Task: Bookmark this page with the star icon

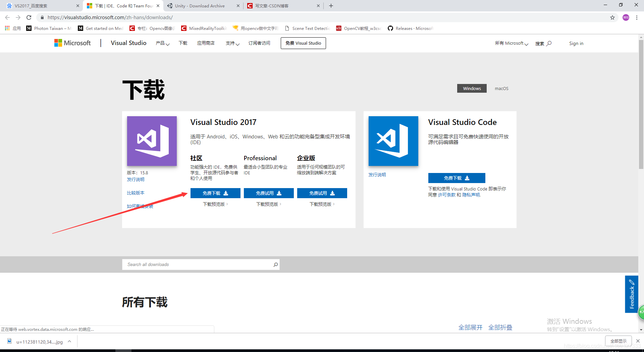Action: pos(612,17)
